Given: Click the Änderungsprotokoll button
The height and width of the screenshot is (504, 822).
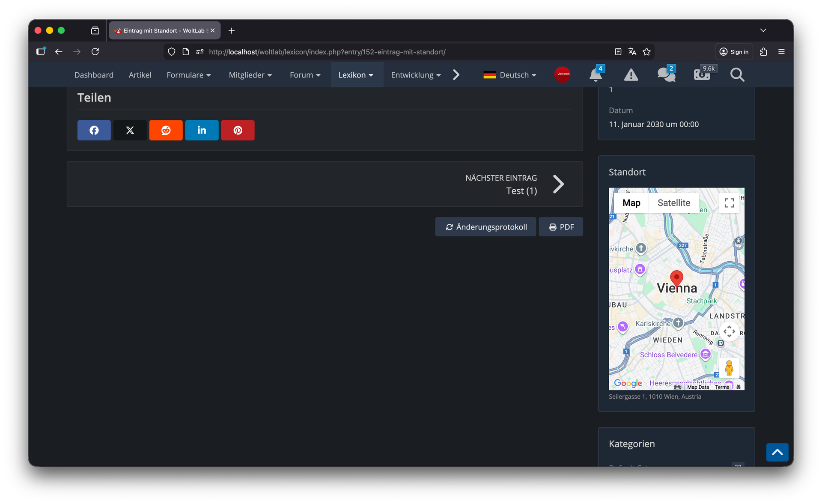Looking at the screenshot, I should pos(485,227).
